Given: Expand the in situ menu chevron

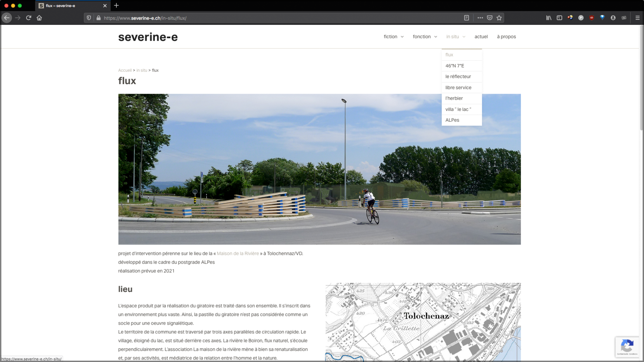Looking at the screenshot, I should (464, 37).
